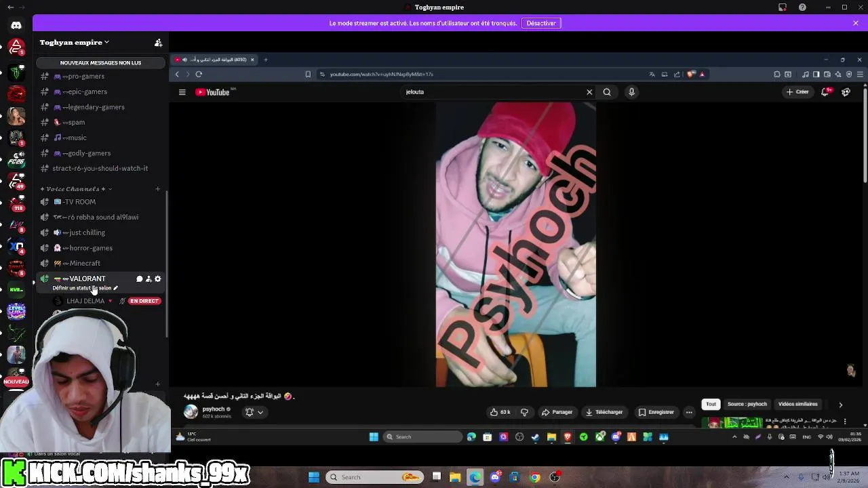868x488 pixels.
Task: Open File Explorer from Windows taskbar
Action: [x=455, y=477]
